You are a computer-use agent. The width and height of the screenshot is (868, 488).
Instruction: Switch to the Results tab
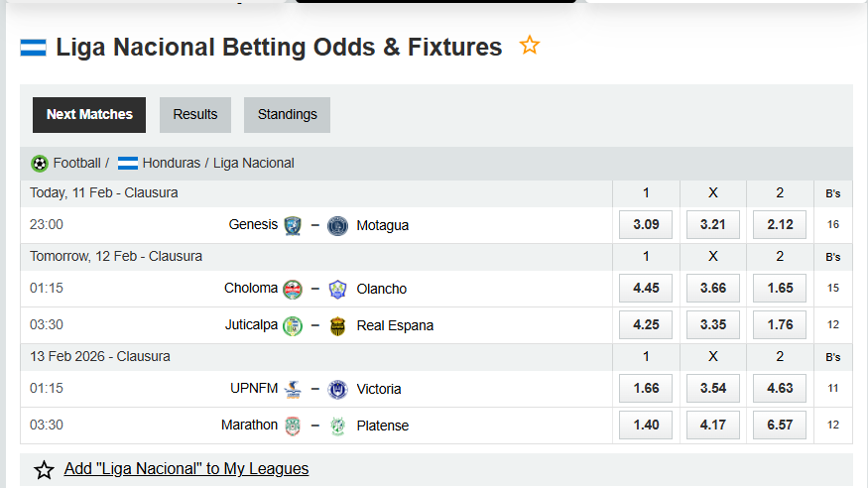(195, 115)
